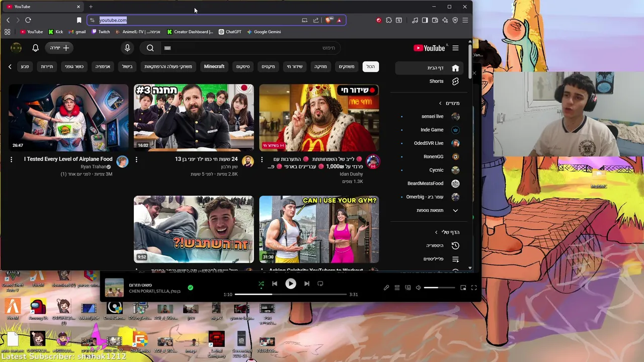Reload the page in browser toolbar

coord(28,20)
